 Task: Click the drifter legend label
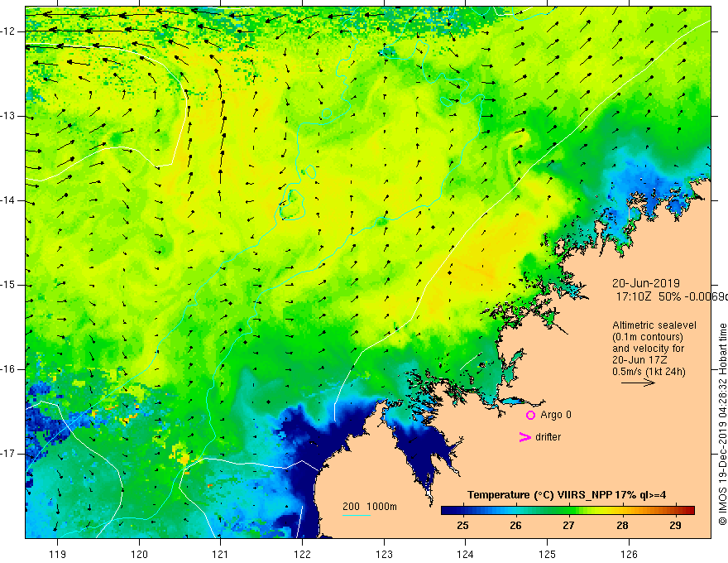(548, 437)
